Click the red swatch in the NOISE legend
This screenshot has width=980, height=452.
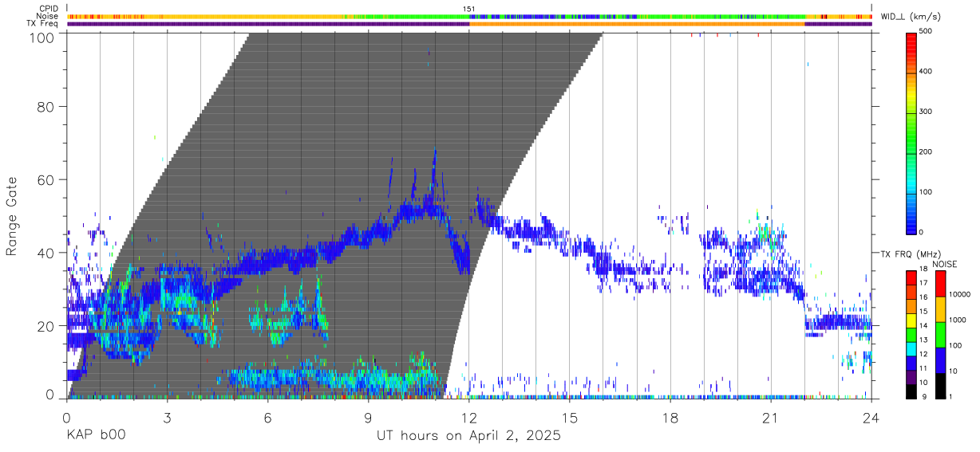pos(941,284)
